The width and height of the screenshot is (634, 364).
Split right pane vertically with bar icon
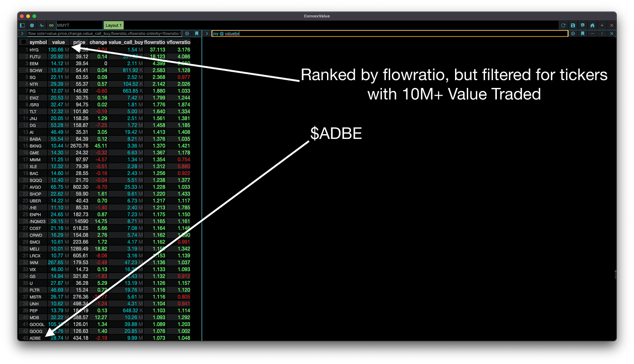coord(602,34)
